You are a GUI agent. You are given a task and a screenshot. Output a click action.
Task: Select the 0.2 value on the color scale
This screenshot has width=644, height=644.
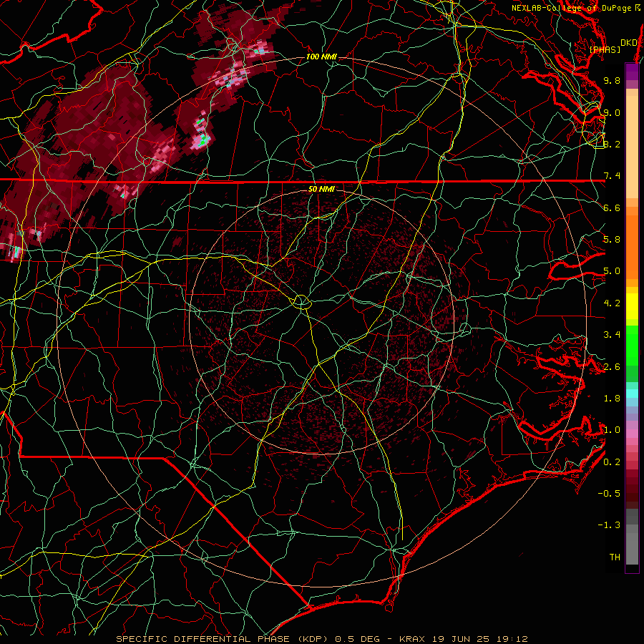point(612,462)
